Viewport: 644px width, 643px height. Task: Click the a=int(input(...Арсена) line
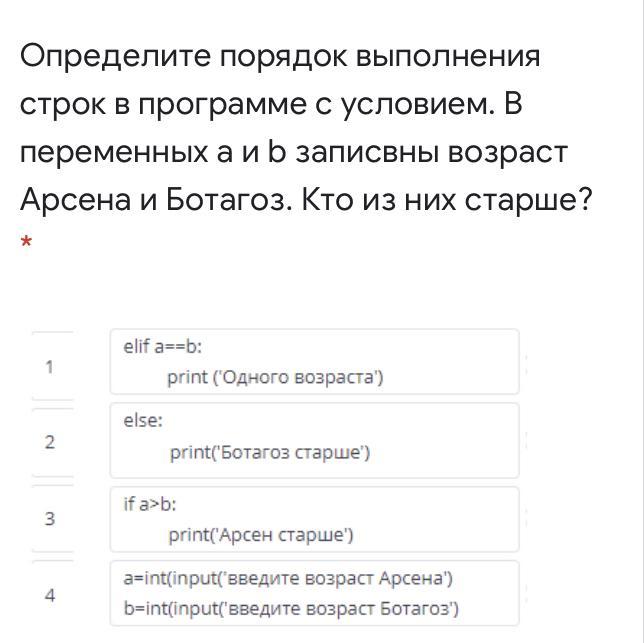pos(288,578)
